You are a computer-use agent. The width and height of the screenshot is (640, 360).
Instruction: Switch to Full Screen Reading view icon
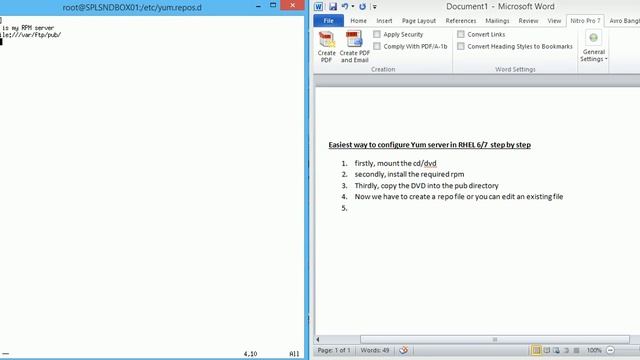click(x=547, y=350)
